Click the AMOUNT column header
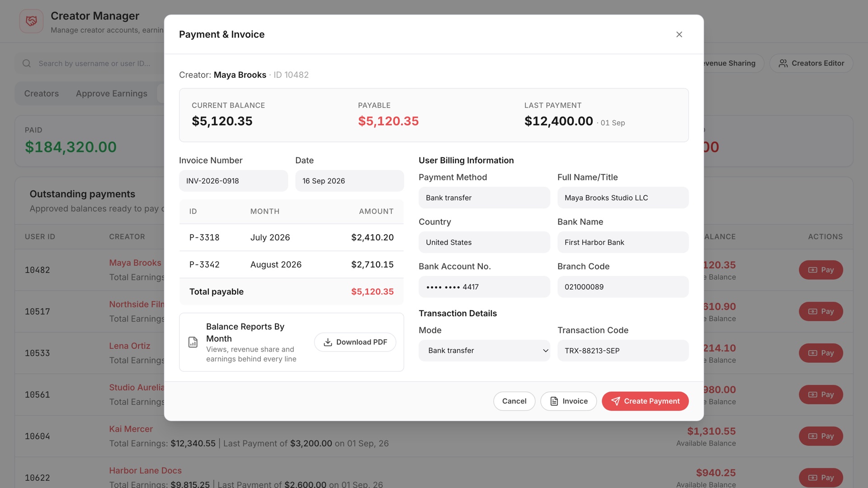 pyautogui.click(x=376, y=211)
